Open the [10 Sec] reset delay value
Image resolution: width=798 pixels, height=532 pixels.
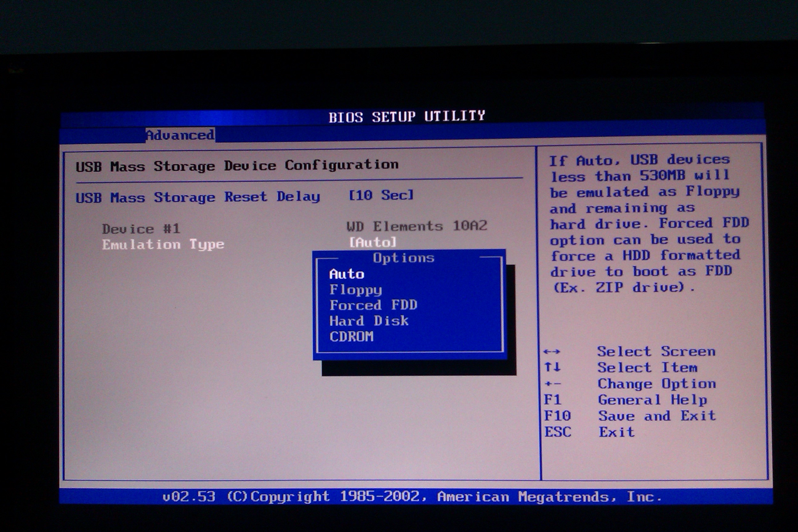point(381,195)
